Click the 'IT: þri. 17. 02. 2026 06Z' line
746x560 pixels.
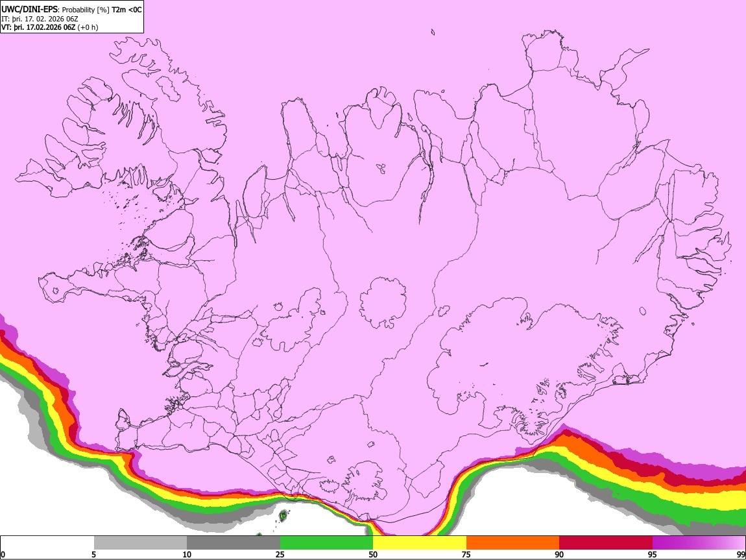[40, 19]
